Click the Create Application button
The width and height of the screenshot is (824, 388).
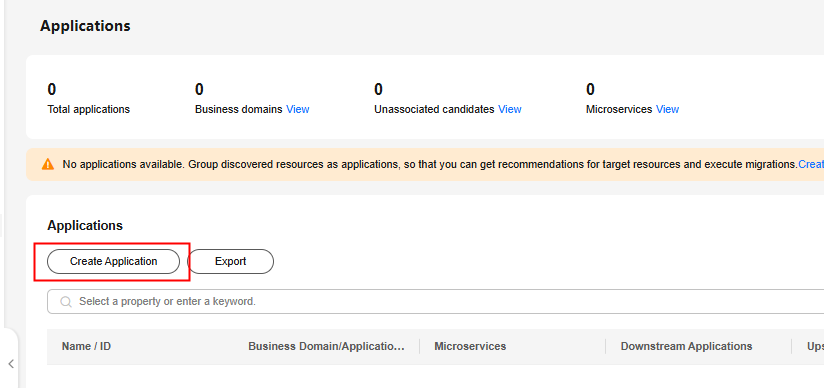tap(113, 261)
